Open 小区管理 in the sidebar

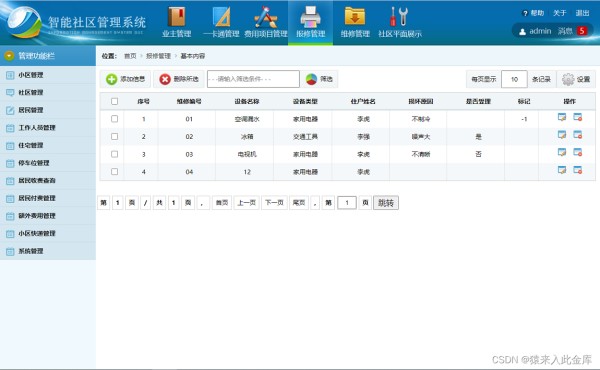click(48, 75)
